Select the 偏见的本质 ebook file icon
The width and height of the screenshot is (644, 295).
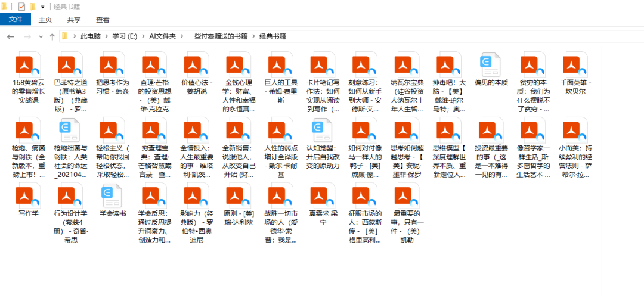pyautogui.click(x=490, y=64)
